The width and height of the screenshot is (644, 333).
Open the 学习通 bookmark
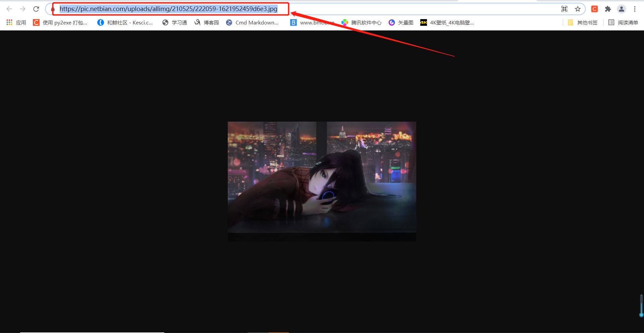point(174,22)
